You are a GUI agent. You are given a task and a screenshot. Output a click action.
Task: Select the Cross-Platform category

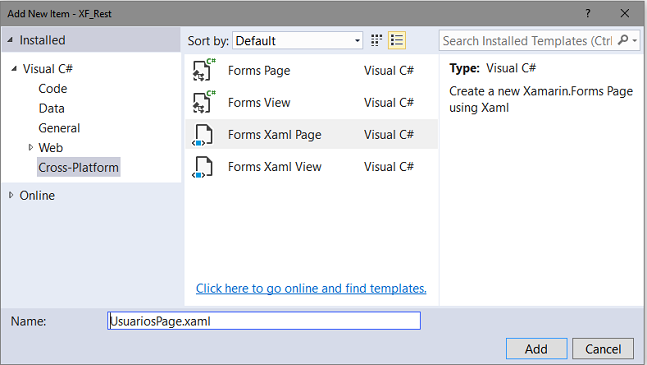(x=78, y=167)
